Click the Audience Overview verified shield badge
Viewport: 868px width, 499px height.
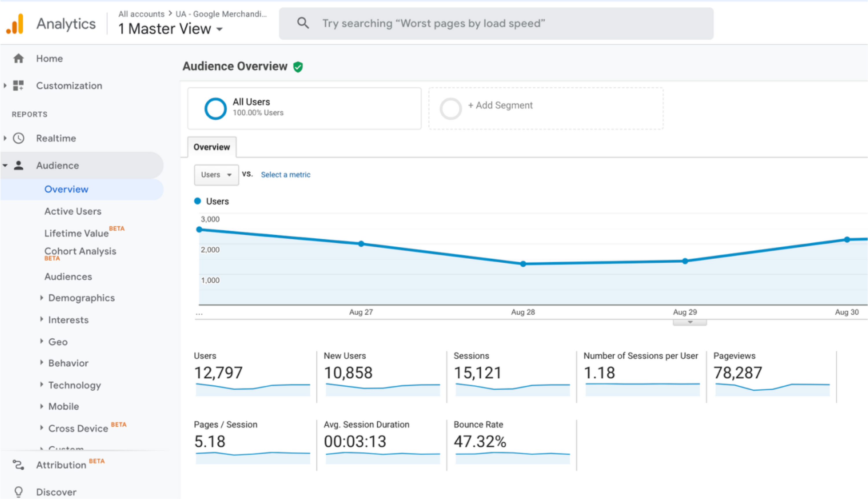tap(298, 67)
